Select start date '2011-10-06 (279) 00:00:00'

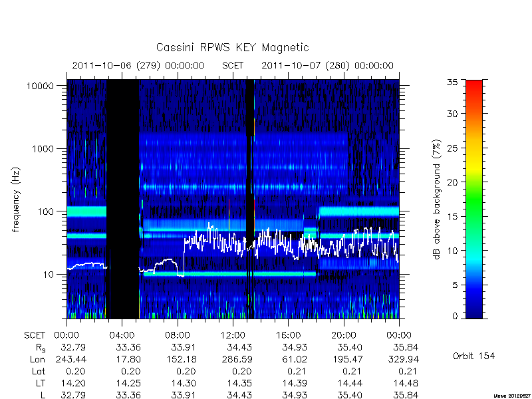point(138,65)
